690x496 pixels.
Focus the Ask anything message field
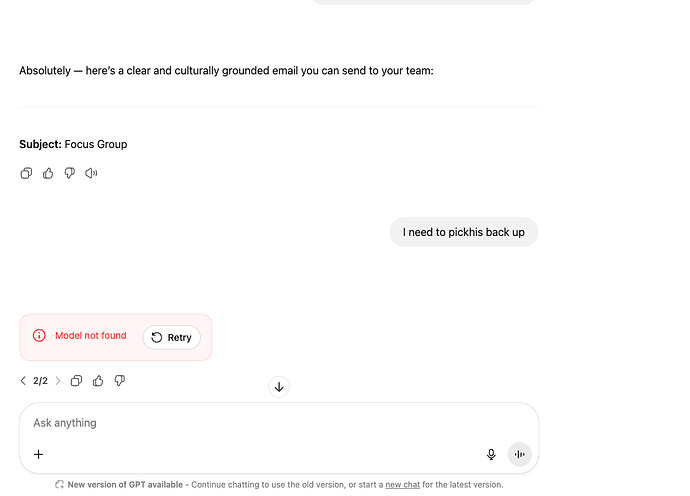(x=279, y=423)
